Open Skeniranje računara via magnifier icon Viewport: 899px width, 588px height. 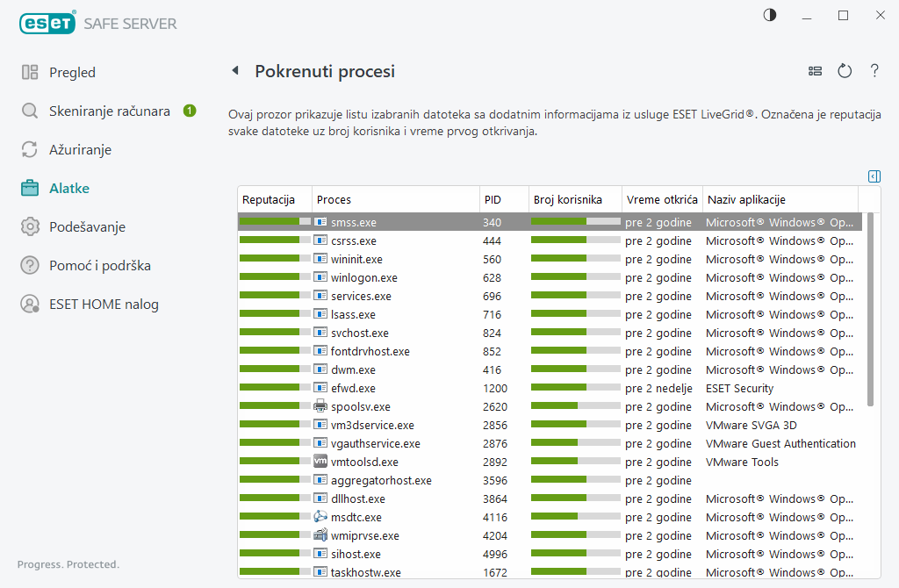click(x=27, y=111)
